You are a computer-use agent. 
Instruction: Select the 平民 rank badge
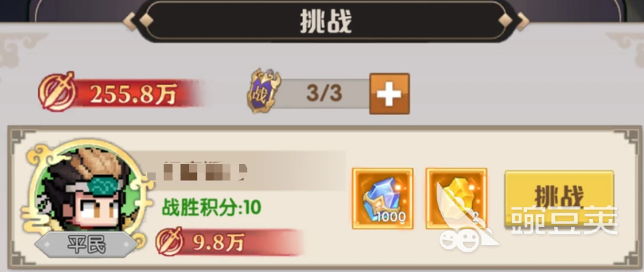tap(86, 246)
